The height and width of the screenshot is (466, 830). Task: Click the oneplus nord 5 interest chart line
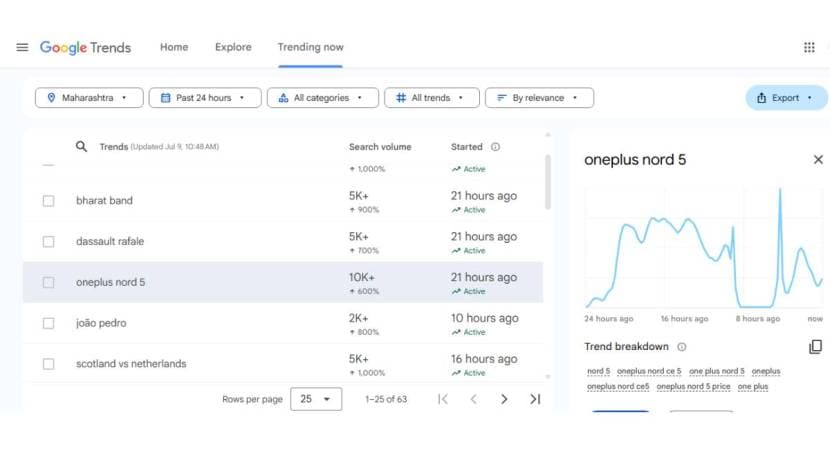click(703, 248)
